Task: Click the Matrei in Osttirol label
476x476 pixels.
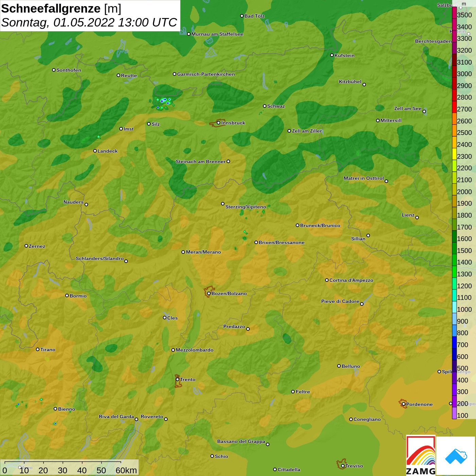Action: (x=364, y=178)
